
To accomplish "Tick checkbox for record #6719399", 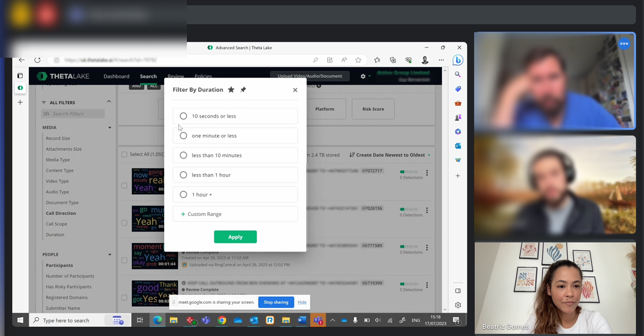I will [124, 298].
